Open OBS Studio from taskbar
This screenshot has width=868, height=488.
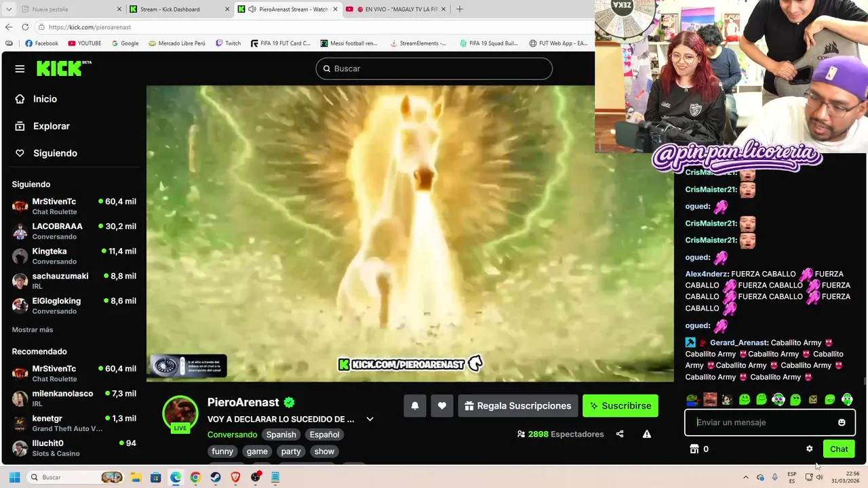pyautogui.click(x=256, y=477)
